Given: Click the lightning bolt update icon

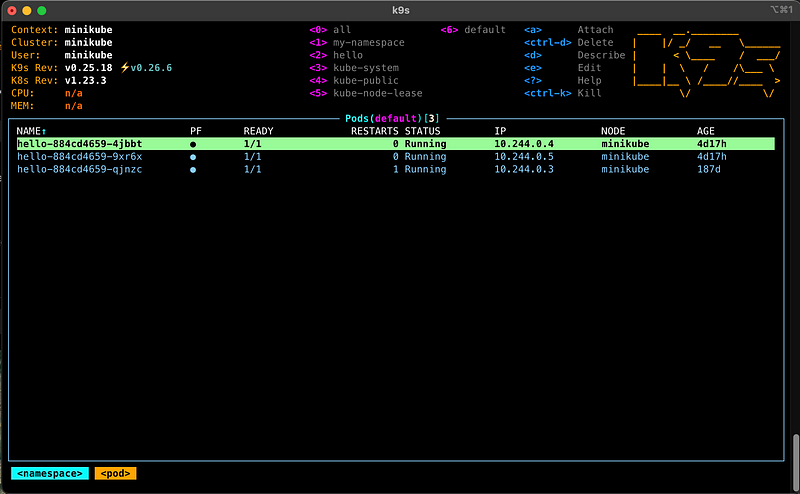Looking at the screenshot, I should (x=124, y=68).
